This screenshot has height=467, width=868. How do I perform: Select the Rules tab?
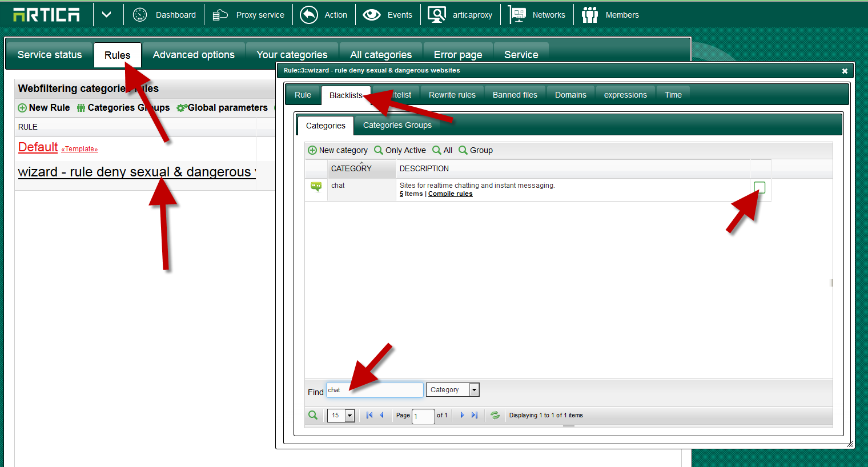[118, 55]
